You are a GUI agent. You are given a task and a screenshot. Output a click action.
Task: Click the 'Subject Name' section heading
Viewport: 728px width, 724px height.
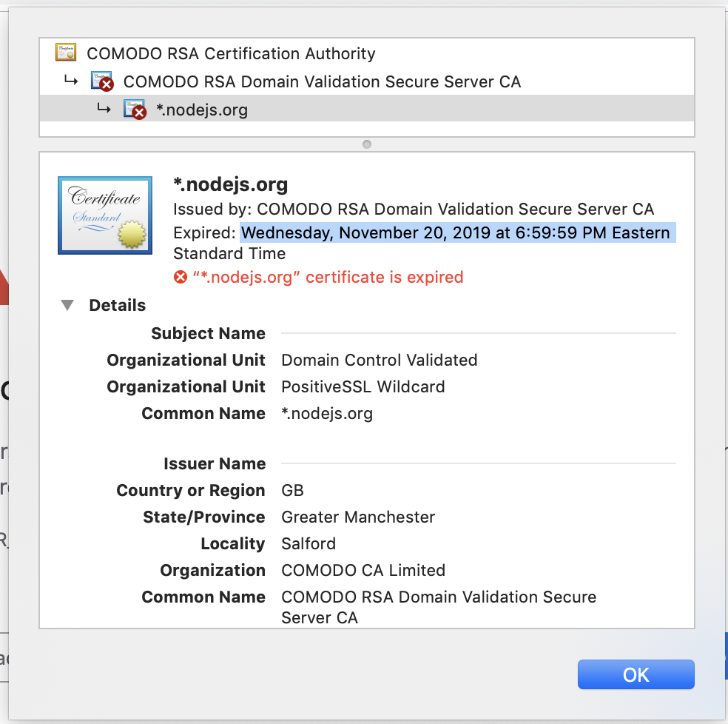[x=208, y=333]
